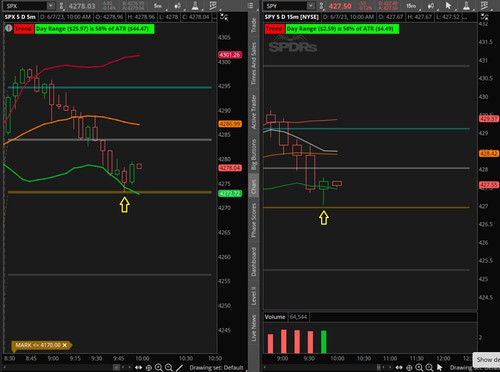500x372 pixels.
Task: Open the Active Trader sidebar tab
Action: point(254,112)
